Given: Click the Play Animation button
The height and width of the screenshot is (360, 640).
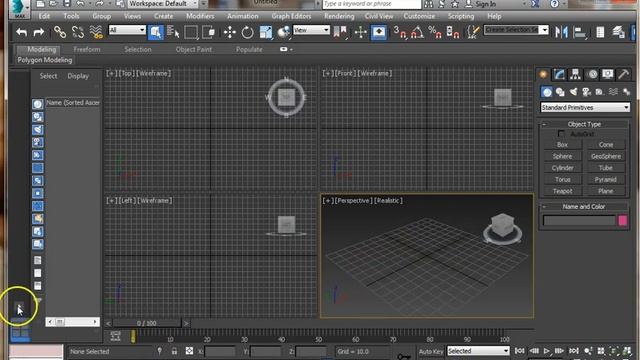Looking at the screenshot, I should tap(547, 351).
